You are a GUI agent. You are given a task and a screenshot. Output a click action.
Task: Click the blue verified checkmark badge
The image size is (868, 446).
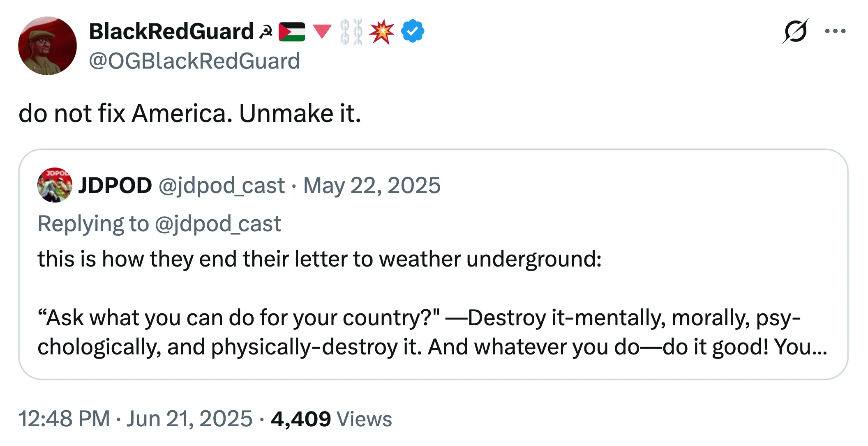click(x=413, y=31)
